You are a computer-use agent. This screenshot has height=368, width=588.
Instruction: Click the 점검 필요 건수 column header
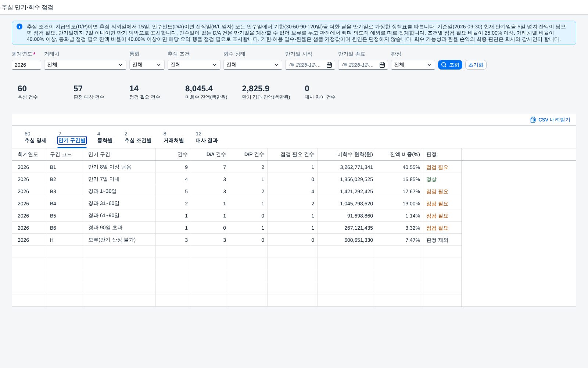292,155
